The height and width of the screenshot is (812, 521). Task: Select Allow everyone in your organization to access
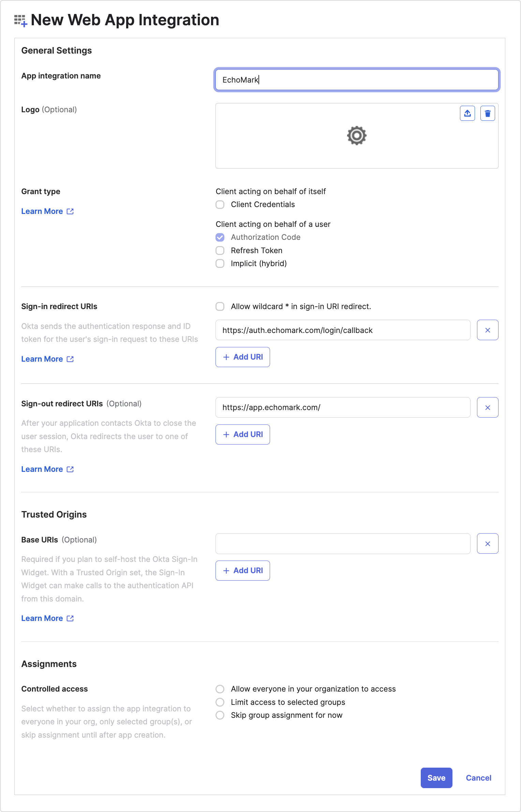coord(220,689)
